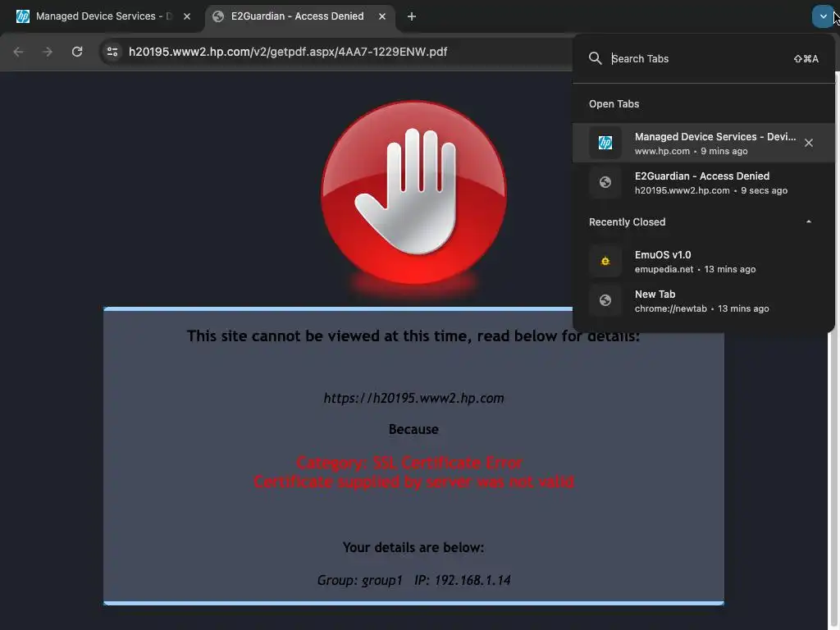
Task: Click the 'Category: SSL Certificate Error' text
Action: (409, 463)
